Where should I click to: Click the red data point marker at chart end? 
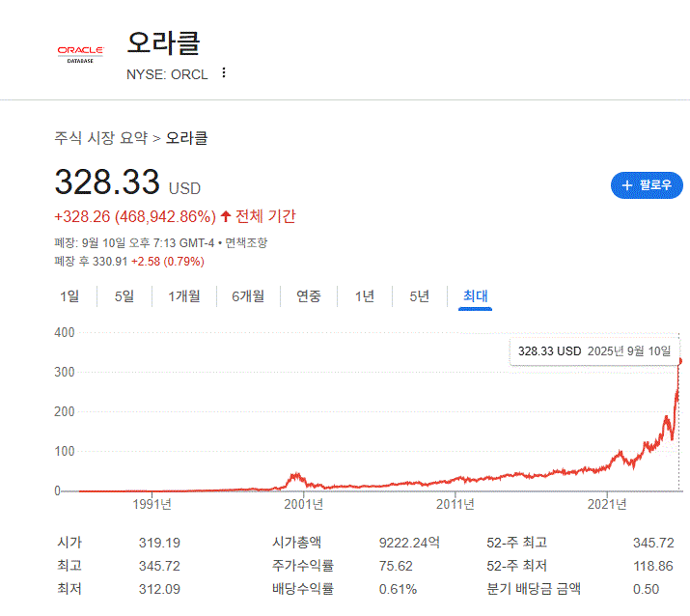coord(680,361)
